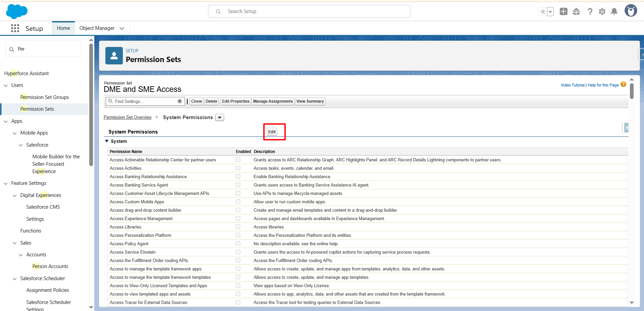Open Salesforce CMS in sidebar
The width and height of the screenshot is (644, 311).
point(43,207)
